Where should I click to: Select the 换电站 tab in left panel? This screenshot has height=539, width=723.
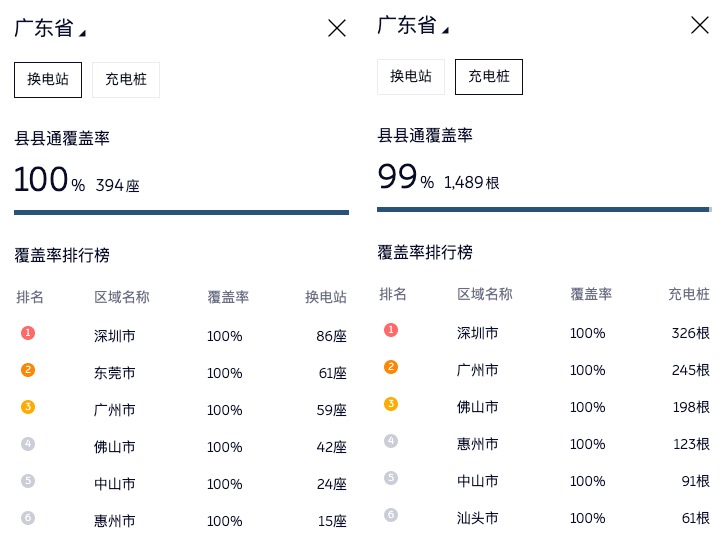click(x=48, y=80)
